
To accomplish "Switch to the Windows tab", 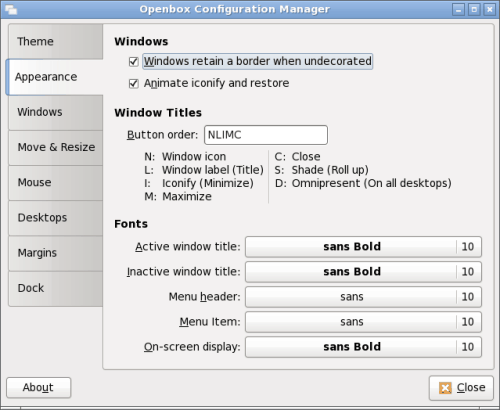I will (55, 112).
